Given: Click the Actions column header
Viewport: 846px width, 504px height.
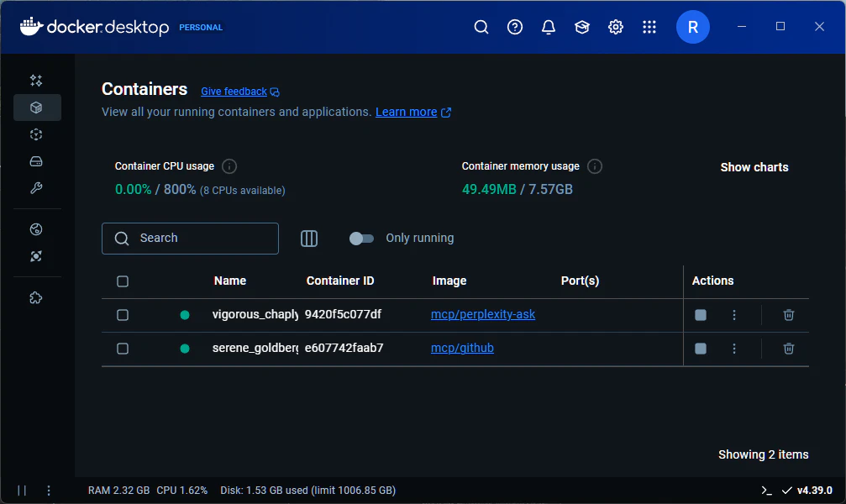Looking at the screenshot, I should point(712,281).
